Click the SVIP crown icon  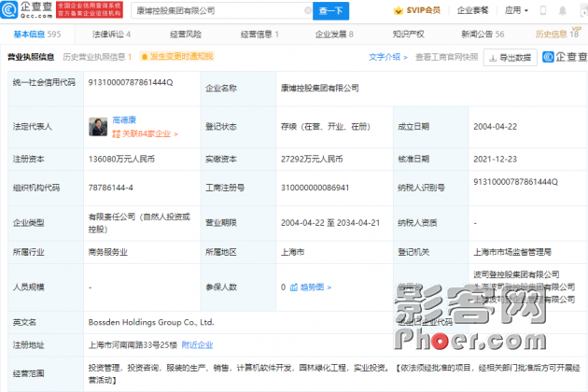coord(399,10)
